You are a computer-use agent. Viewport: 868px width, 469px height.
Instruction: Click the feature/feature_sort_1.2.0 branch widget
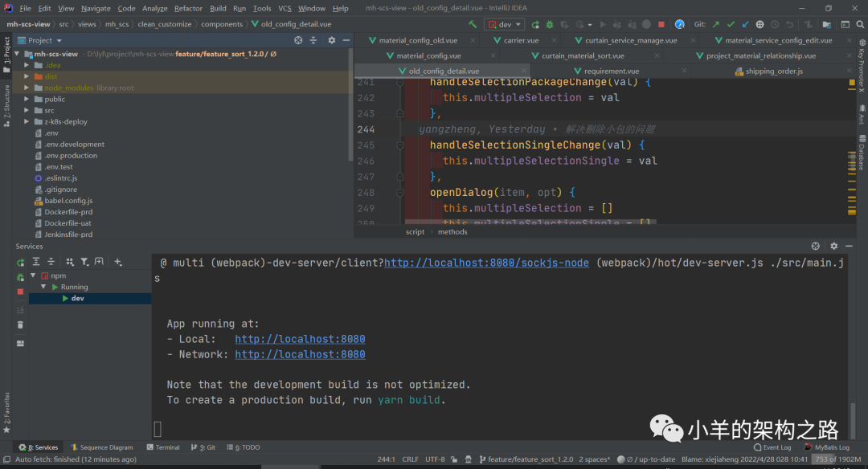[x=526, y=459]
